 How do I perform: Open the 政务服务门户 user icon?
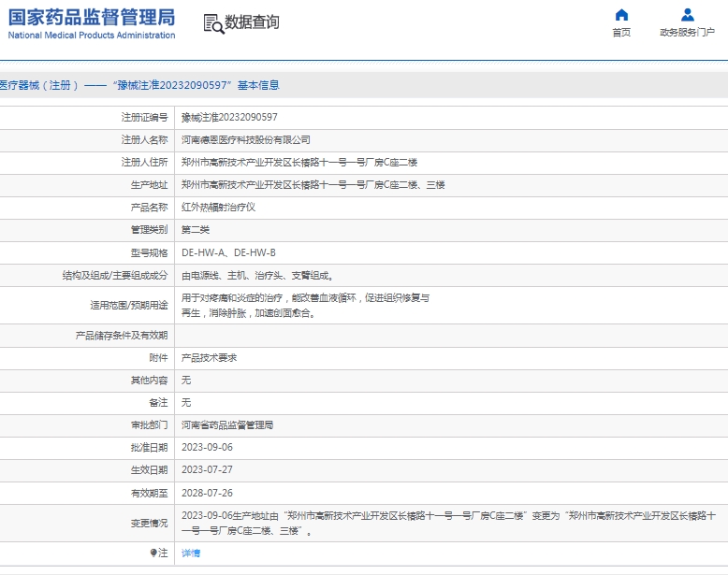(687, 15)
